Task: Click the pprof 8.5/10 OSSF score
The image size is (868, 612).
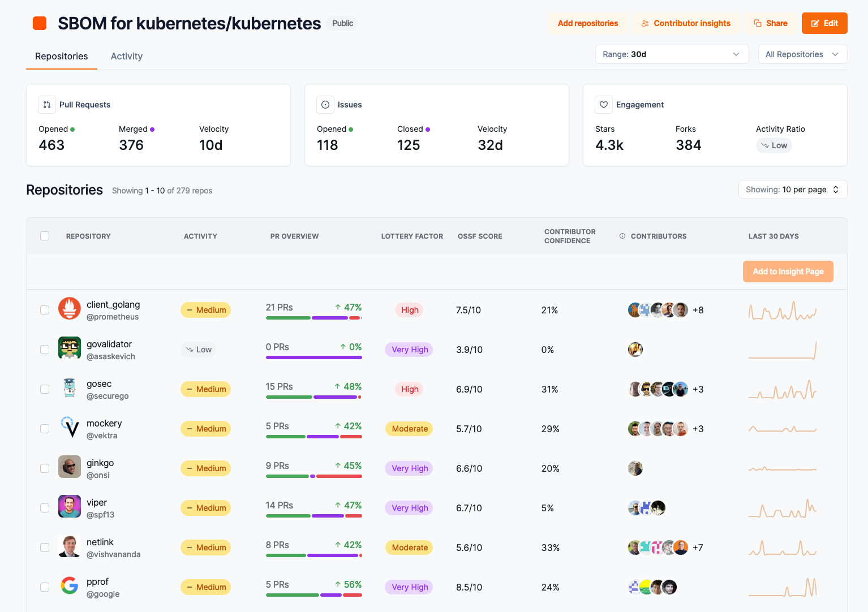Action: pos(469,587)
